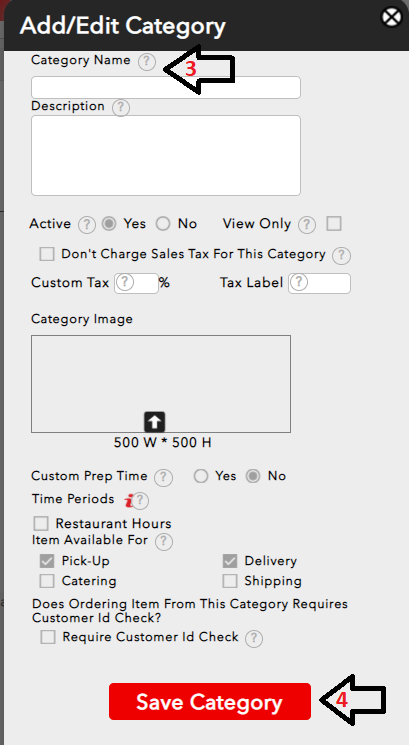Viewport: 409px width, 745px height.
Task: Enable the Catering availability checkbox
Action: (47, 581)
